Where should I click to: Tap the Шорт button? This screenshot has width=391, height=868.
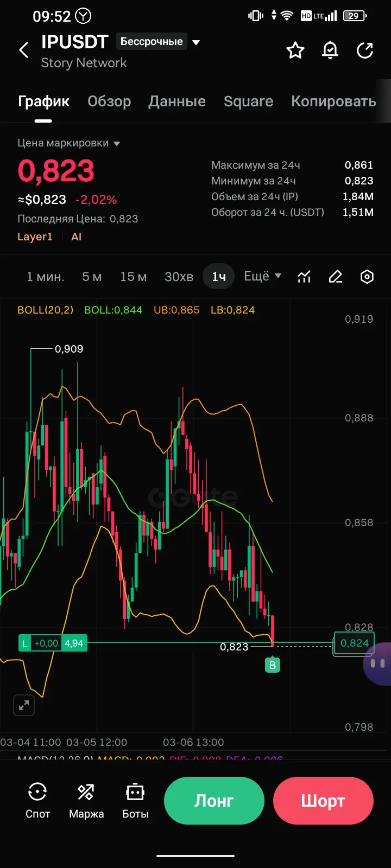click(x=323, y=801)
